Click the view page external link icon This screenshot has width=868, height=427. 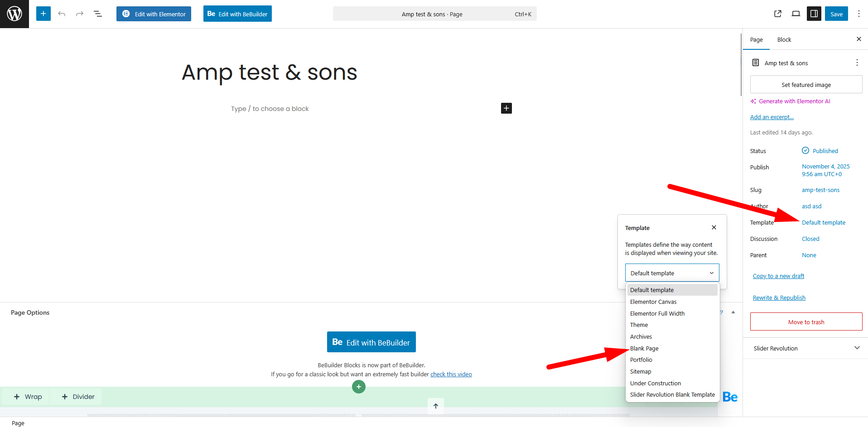(778, 14)
